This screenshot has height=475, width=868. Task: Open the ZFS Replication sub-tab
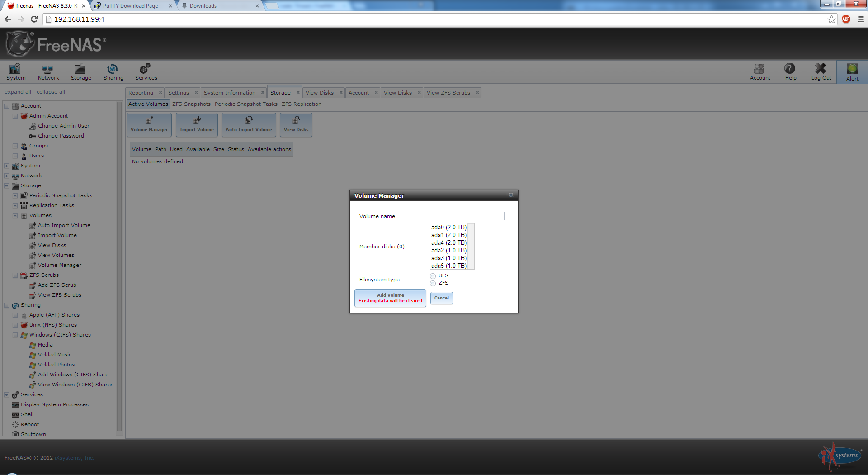coord(302,104)
